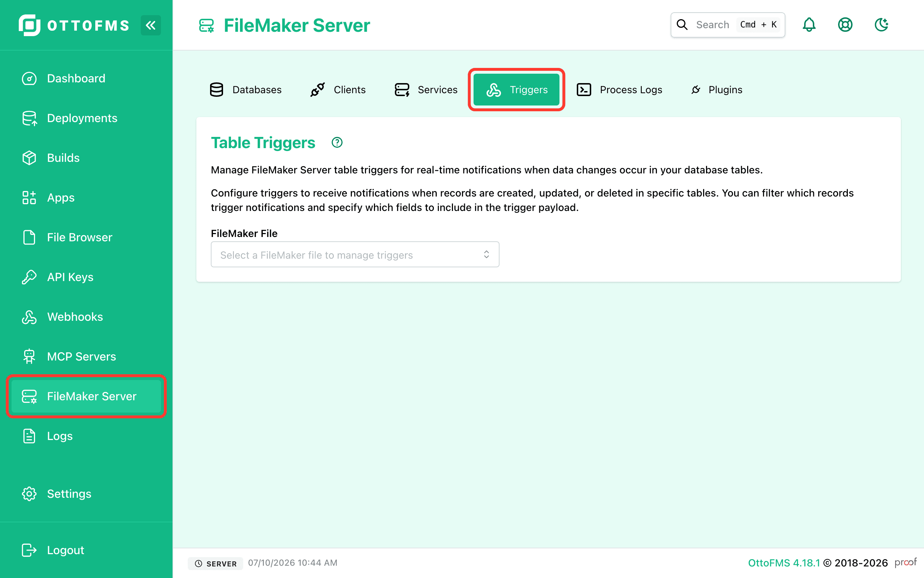Go to Deployments in the sidebar
The image size is (924, 578).
coord(86,118)
